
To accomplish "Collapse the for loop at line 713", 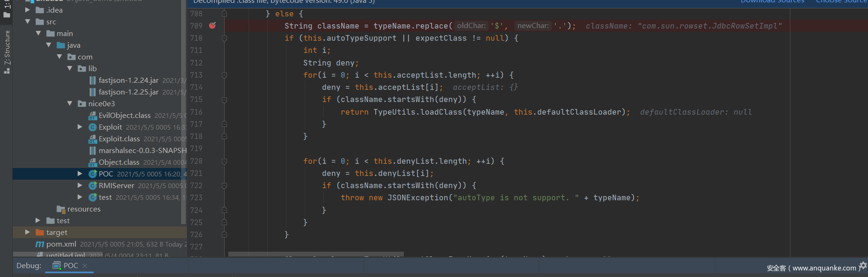I will 224,75.
